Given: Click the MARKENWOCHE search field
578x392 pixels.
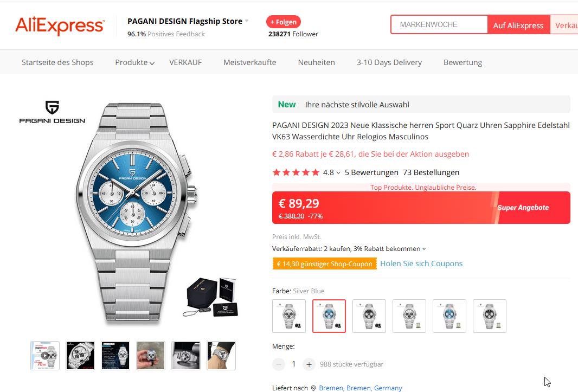Looking at the screenshot, I should (439, 25).
